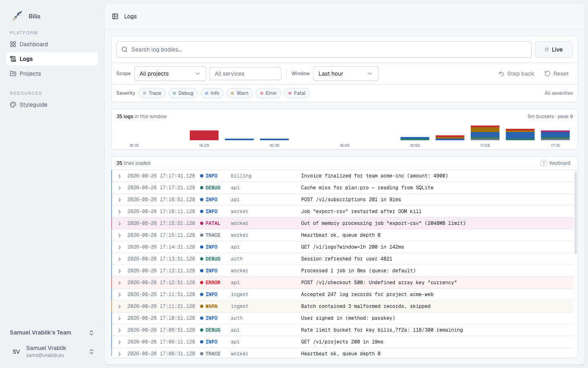Open Styleguide under Resources
Screen dimensions: 588x368
tap(52, 105)
